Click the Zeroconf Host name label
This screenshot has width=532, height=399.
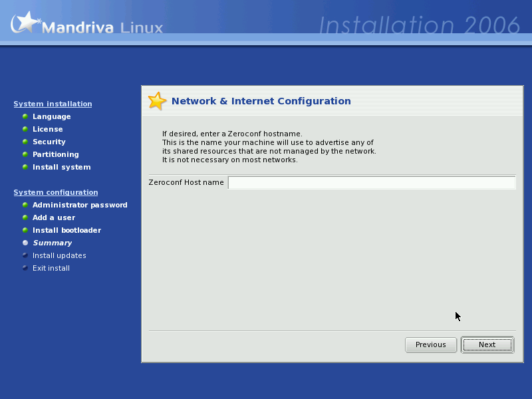(x=186, y=182)
